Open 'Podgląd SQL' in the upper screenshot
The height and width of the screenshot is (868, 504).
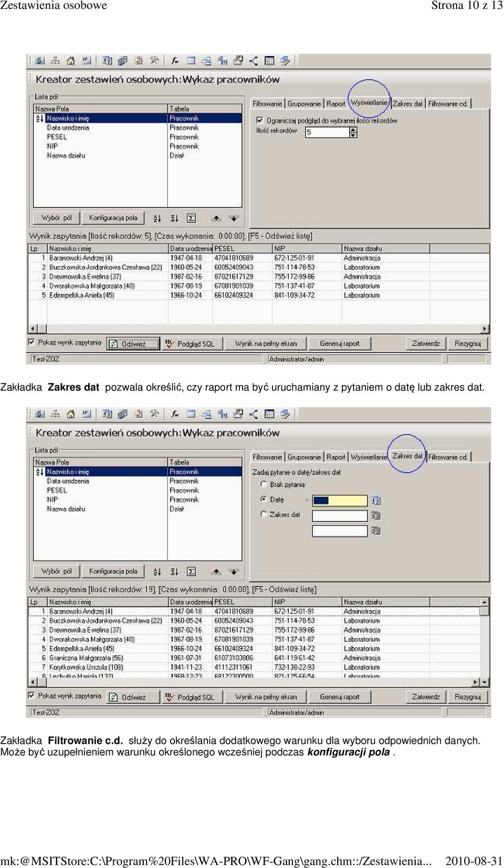pos(192,344)
